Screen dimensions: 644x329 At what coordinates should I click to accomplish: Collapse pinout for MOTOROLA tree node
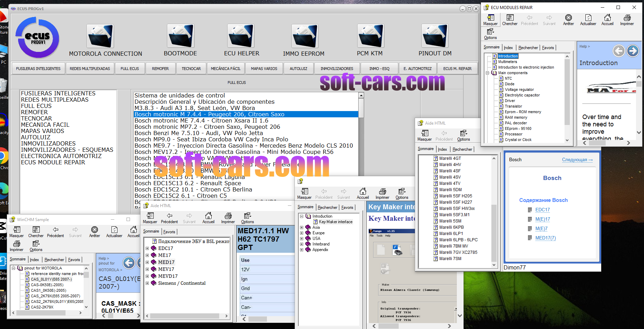[x=13, y=268]
